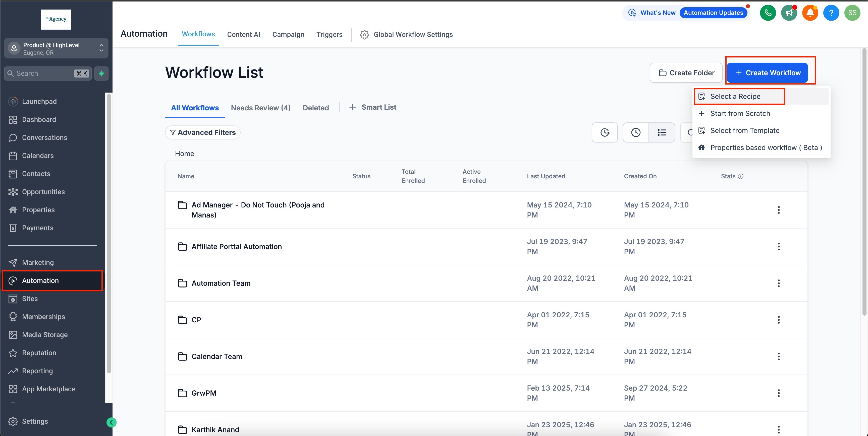Screen dimensions: 868x436
Task: Open the megaphone announcements icon
Action: tap(789, 13)
